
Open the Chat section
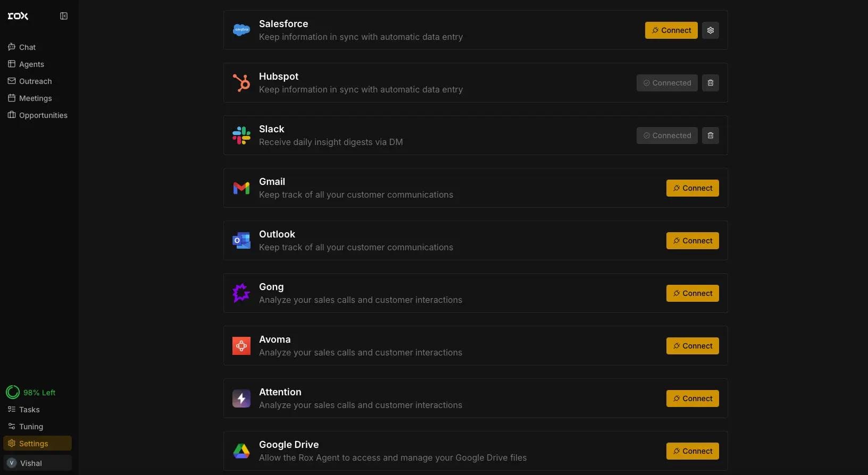click(x=27, y=47)
